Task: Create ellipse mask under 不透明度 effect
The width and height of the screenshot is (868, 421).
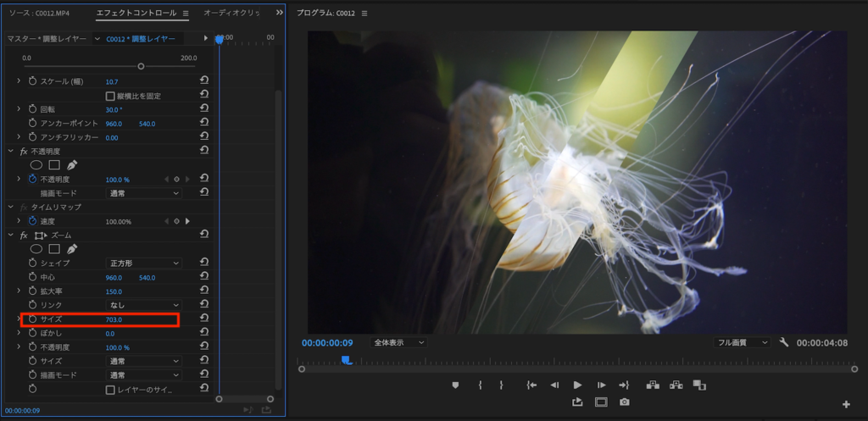Action: coord(36,165)
